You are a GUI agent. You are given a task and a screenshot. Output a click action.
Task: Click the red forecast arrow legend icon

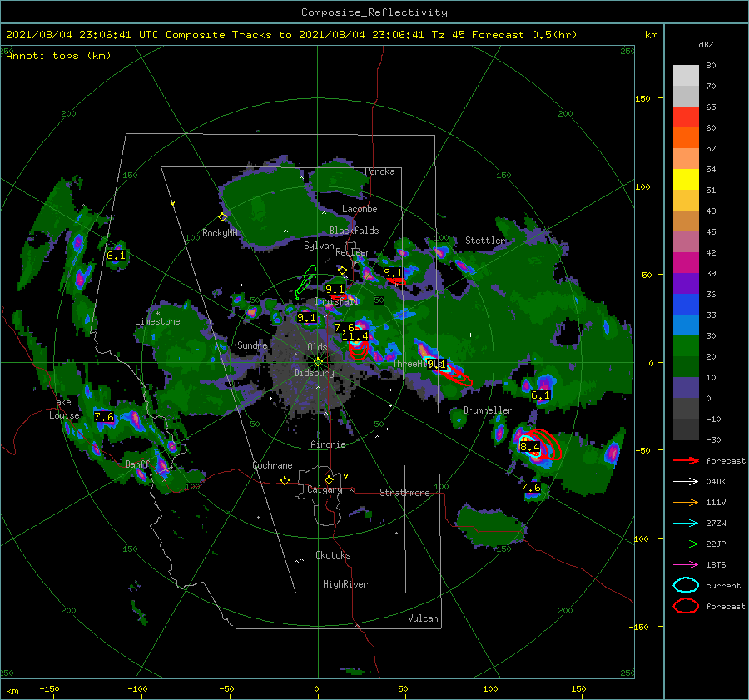pyautogui.click(x=686, y=460)
